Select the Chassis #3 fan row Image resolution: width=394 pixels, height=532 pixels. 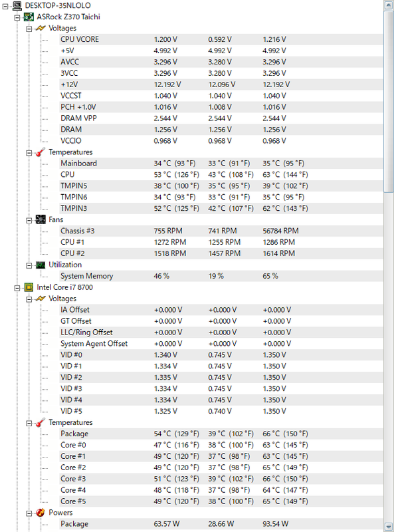[221, 231]
